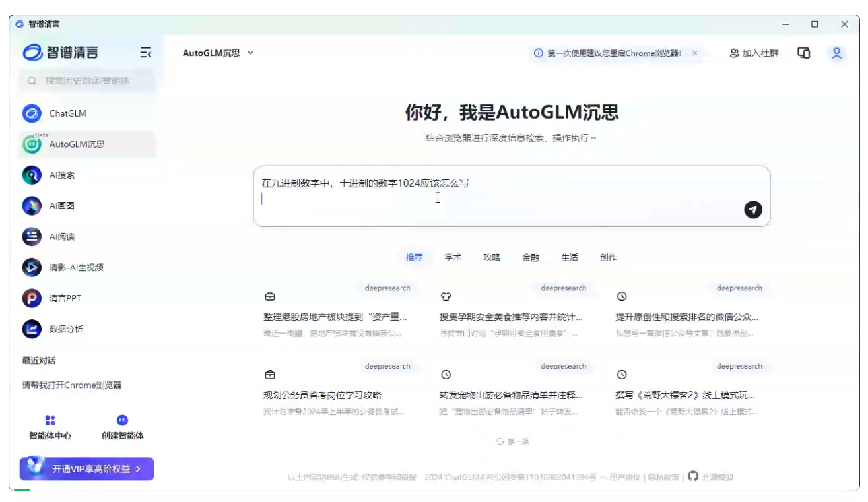Open the 用户协议 link
Screen dimensions: 868x502
[624, 476]
